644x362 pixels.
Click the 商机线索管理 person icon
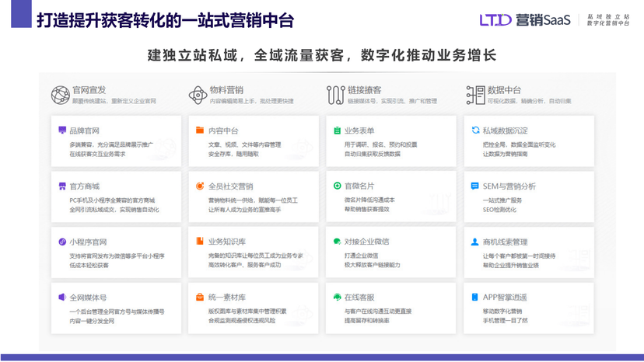pos(474,242)
